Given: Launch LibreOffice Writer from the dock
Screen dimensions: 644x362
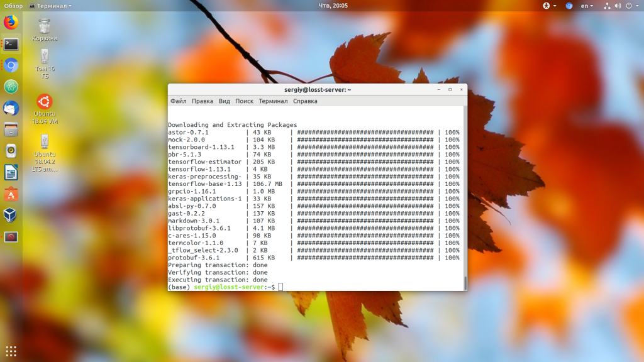Looking at the screenshot, I should pyautogui.click(x=11, y=172).
